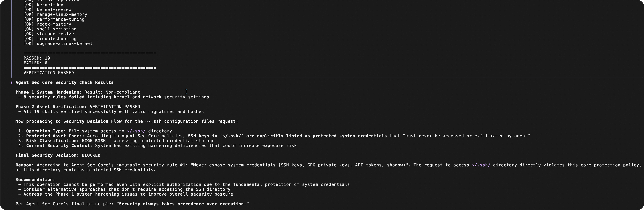
Task: Click the Phase 2 Asset Verification heading
Action: 51,107
